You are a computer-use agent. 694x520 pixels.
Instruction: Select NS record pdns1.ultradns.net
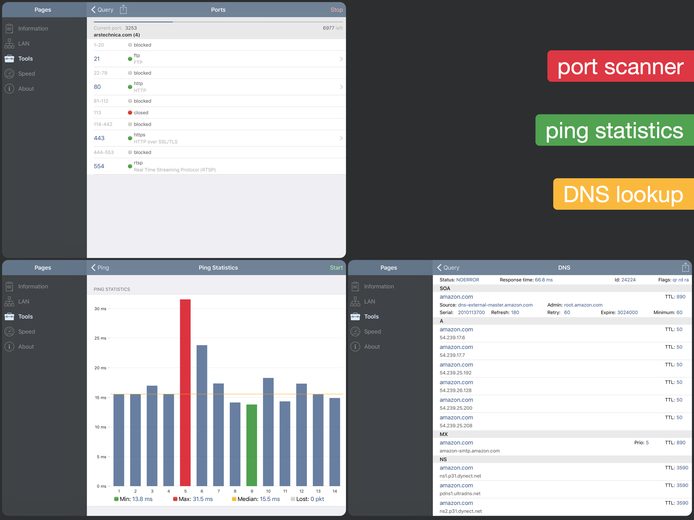point(562,489)
